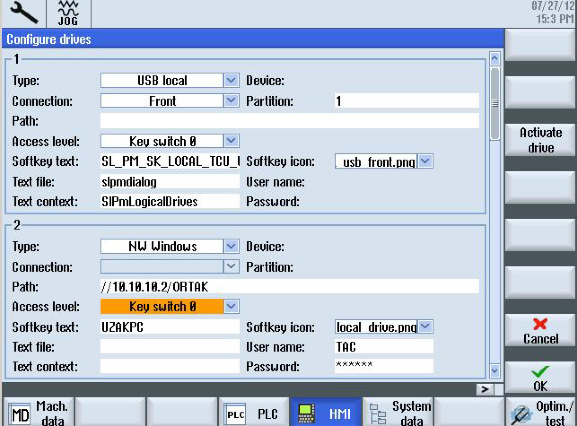Expand drive 2 Access level dropdown
577x426 pixels.
tap(231, 306)
